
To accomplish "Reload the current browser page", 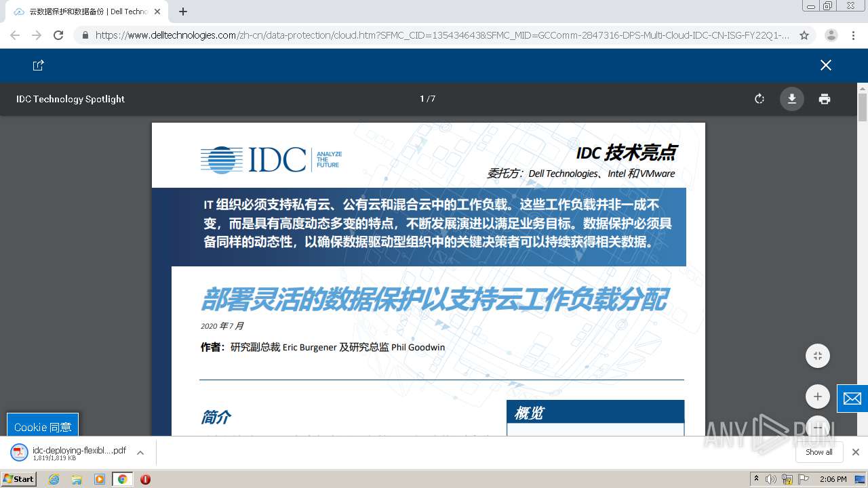I will click(58, 35).
